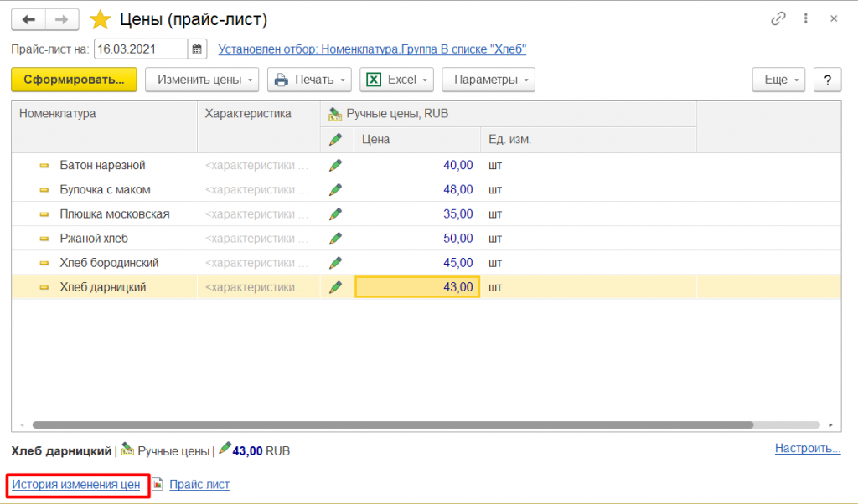The width and height of the screenshot is (858, 504).
Task: Click the copy link chain icon
Action: click(778, 18)
